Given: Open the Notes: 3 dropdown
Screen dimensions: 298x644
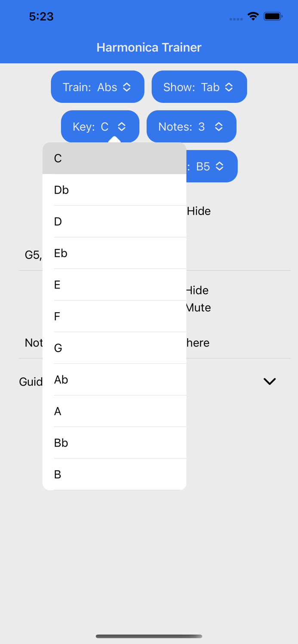Looking at the screenshot, I should 191,127.
